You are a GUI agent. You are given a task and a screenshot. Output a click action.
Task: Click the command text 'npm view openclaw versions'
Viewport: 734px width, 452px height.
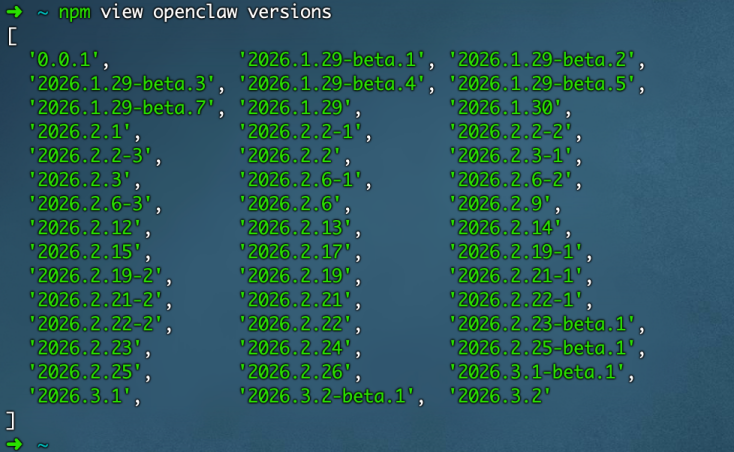point(195,12)
